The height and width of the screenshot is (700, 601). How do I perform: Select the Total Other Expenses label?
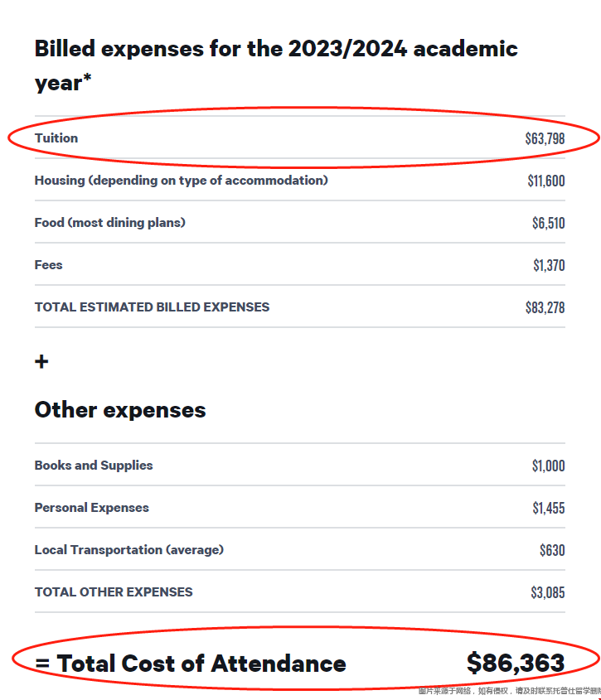point(114,592)
